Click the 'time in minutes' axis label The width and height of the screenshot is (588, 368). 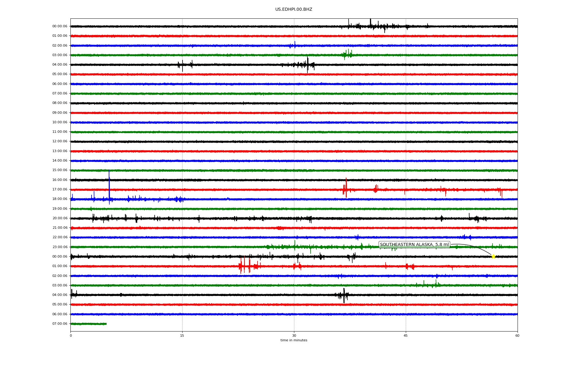pyautogui.click(x=294, y=340)
